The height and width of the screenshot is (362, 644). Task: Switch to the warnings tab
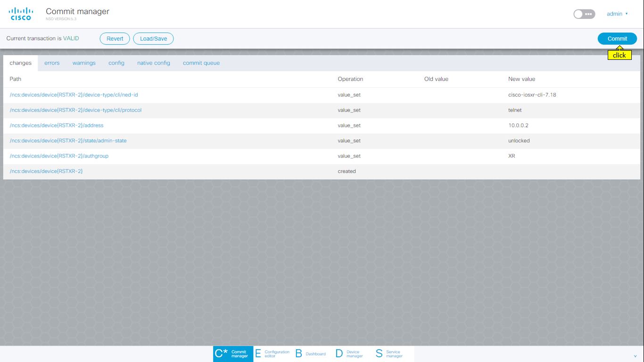point(84,63)
